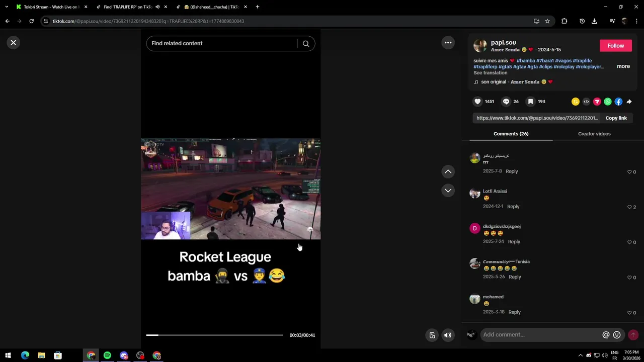Open son original sound link
The width and height of the screenshot is (644, 362).
point(517,82)
